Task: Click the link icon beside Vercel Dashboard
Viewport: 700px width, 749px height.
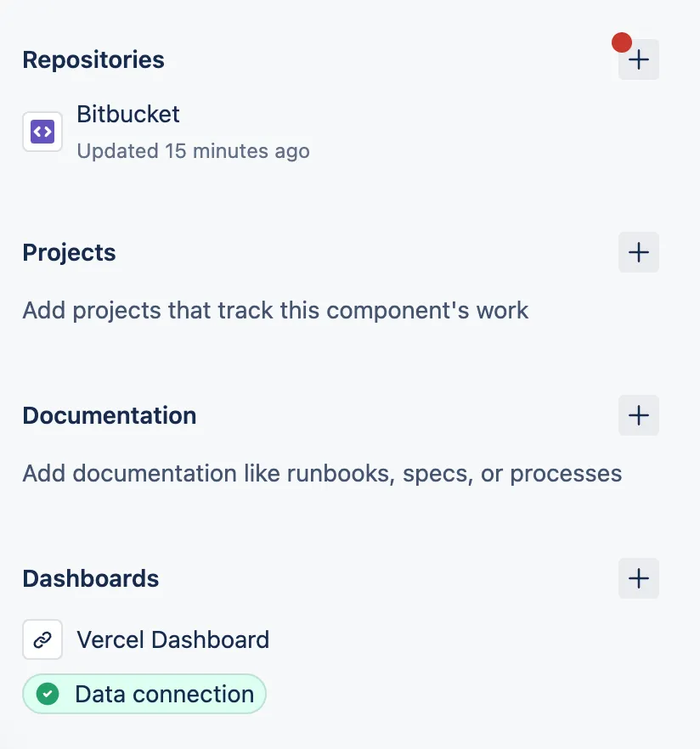Action: (42, 639)
